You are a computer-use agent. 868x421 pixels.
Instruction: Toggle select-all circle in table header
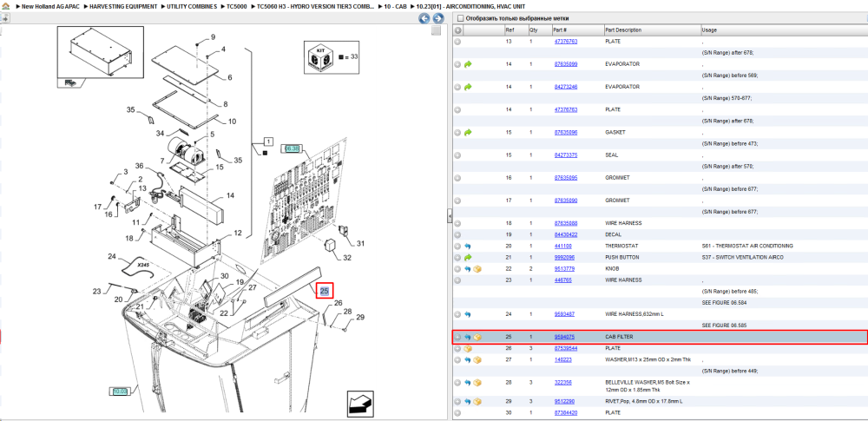457,30
